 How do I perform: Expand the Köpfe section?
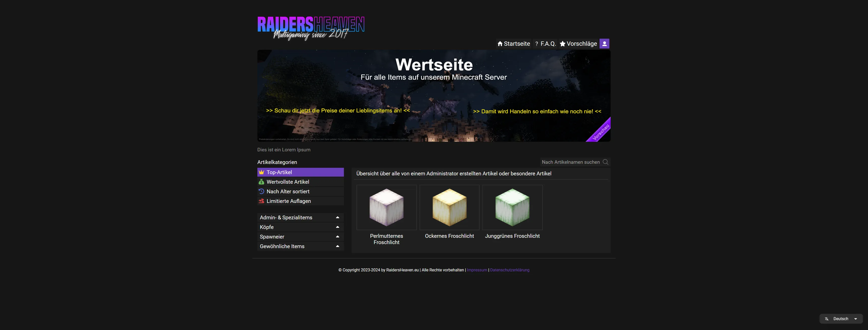coord(301,227)
